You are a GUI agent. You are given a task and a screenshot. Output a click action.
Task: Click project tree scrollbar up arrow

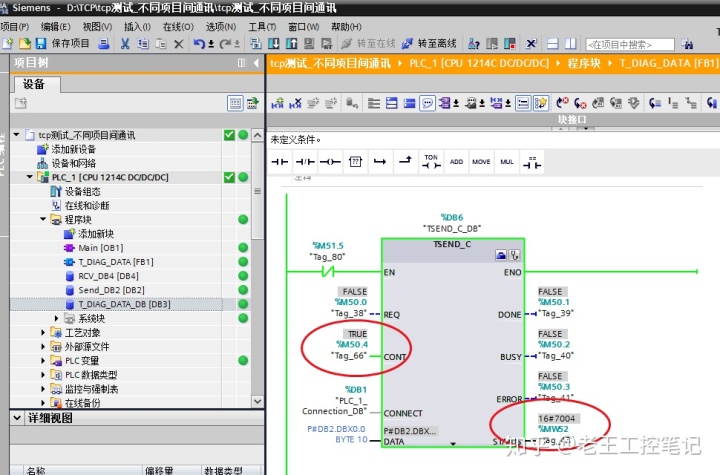coord(258,135)
